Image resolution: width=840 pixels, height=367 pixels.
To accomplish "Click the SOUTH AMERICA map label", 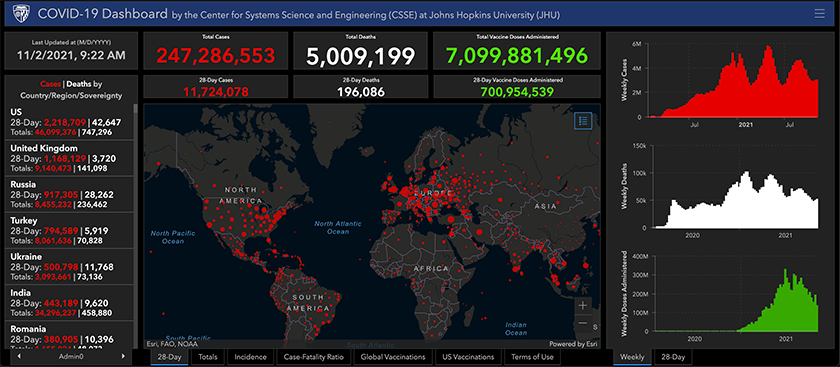I will click(x=308, y=303).
